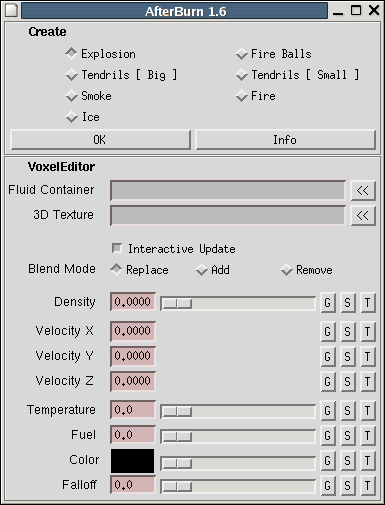The width and height of the screenshot is (385, 505).
Task: Click the Velocity X value field
Action: coord(133,331)
